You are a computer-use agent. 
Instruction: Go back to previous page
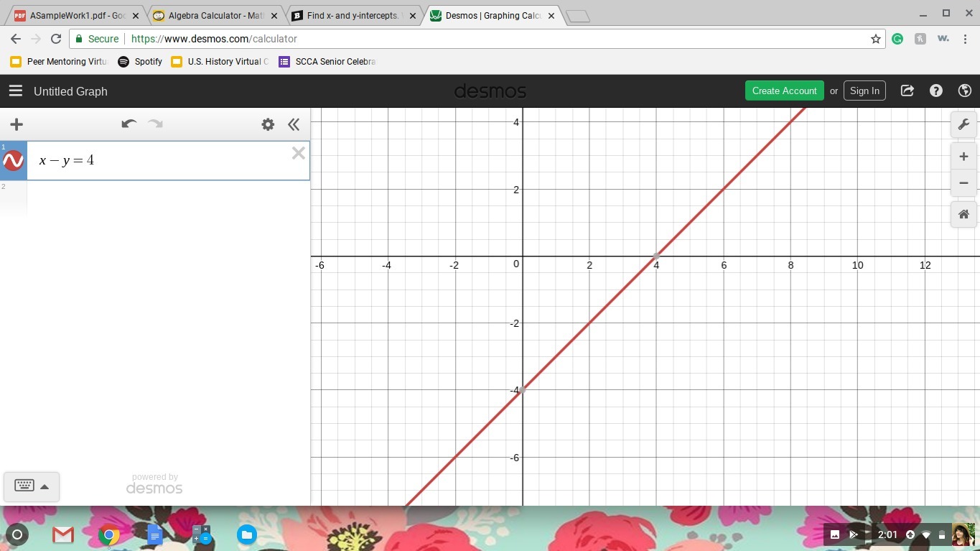point(16,39)
